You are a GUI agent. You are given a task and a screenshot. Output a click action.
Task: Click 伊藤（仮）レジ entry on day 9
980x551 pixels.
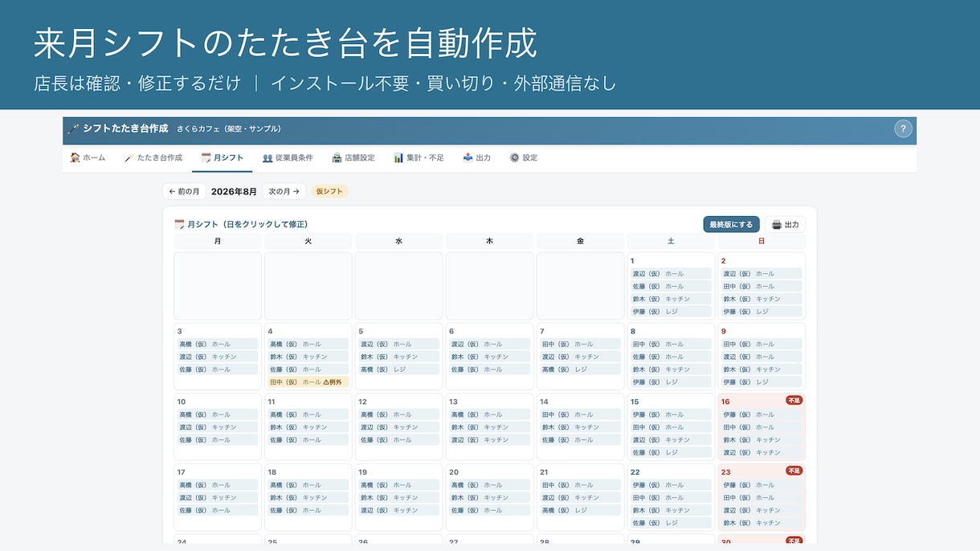pyautogui.click(x=762, y=382)
